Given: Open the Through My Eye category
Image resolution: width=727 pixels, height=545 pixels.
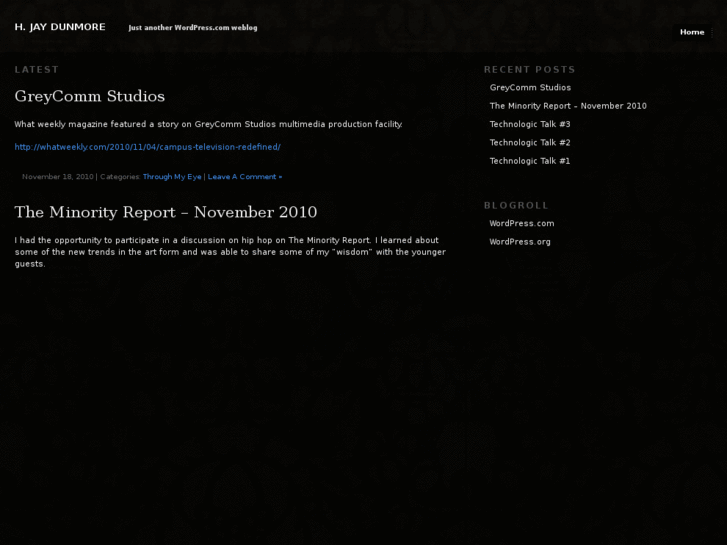Looking at the screenshot, I should coord(172,177).
